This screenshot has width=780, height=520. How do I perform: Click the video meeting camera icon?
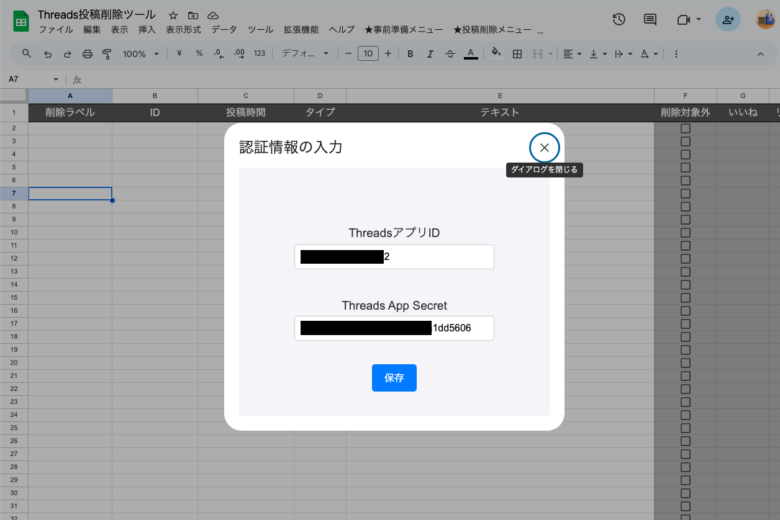(x=683, y=19)
